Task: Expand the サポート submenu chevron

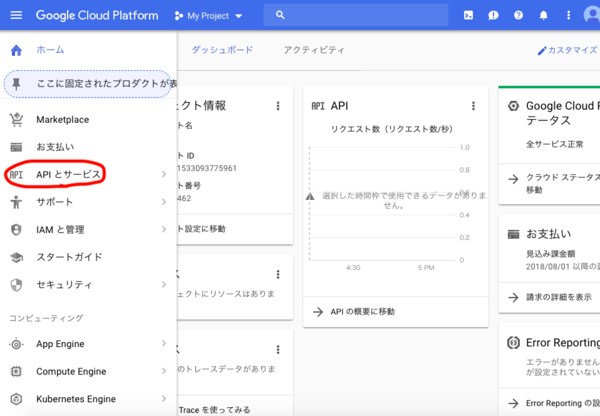Action: click(x=164, y=202)
